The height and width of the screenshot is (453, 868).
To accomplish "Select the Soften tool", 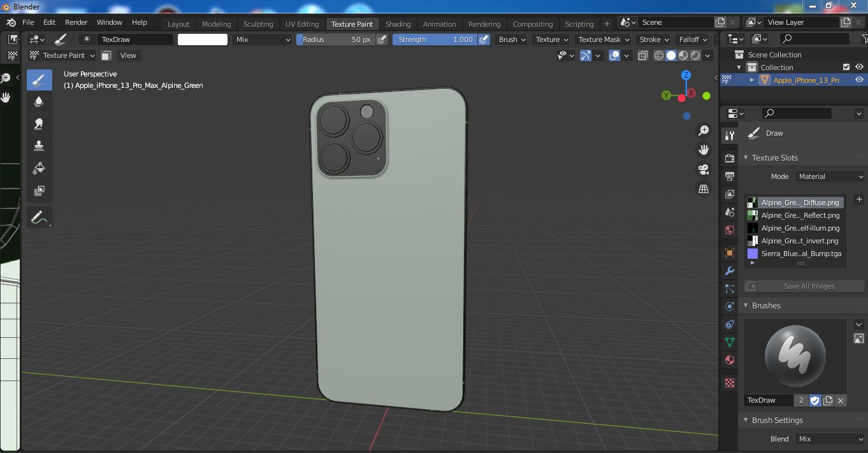I will click(x=39, y=101).
